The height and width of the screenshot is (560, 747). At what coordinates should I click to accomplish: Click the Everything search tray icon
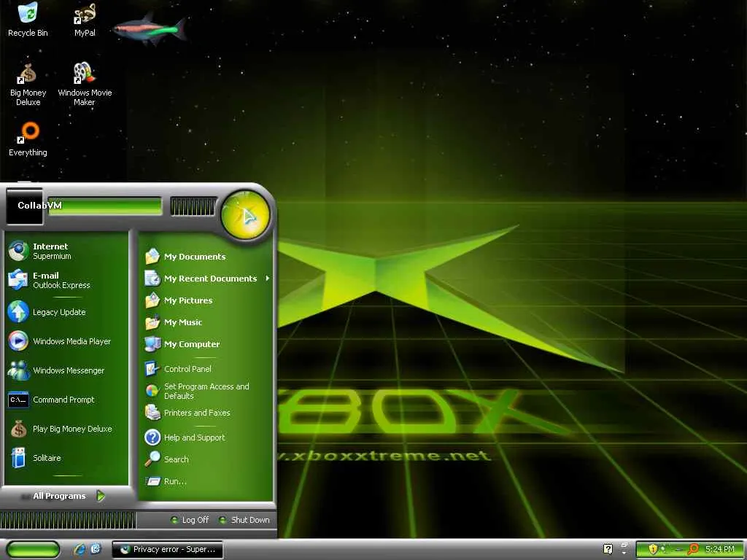tap(693, 549)
